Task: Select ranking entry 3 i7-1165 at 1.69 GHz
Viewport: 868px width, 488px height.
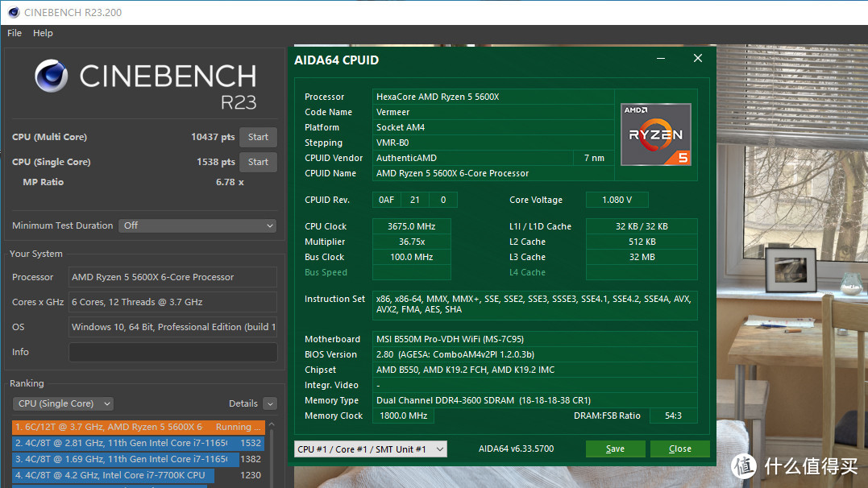Action: (139, 459)
